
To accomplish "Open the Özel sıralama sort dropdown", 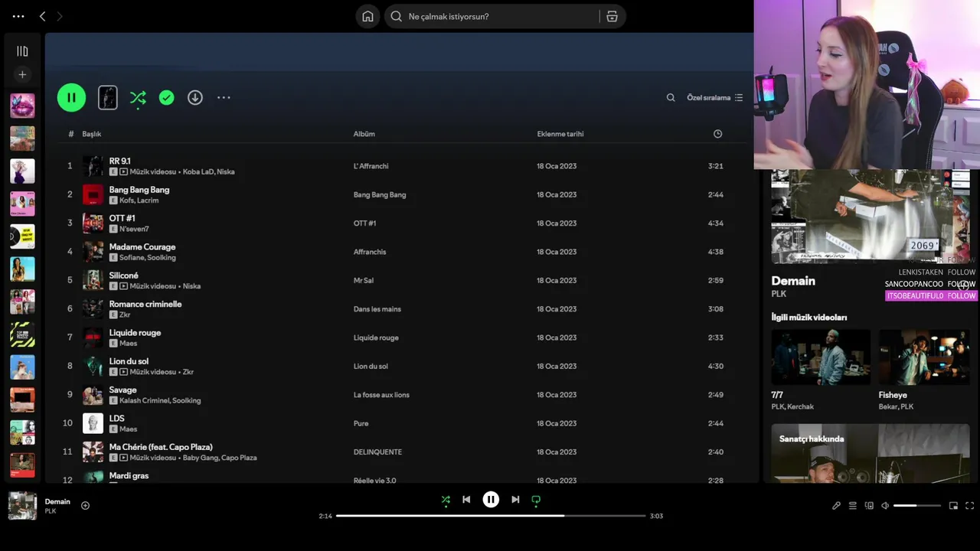I will coord(715,97).
